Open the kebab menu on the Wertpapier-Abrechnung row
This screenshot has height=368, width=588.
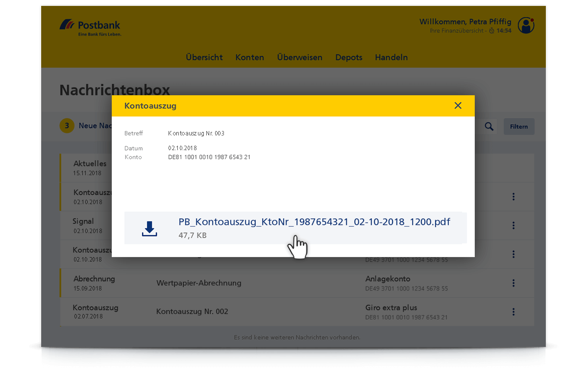coord(514,283)
